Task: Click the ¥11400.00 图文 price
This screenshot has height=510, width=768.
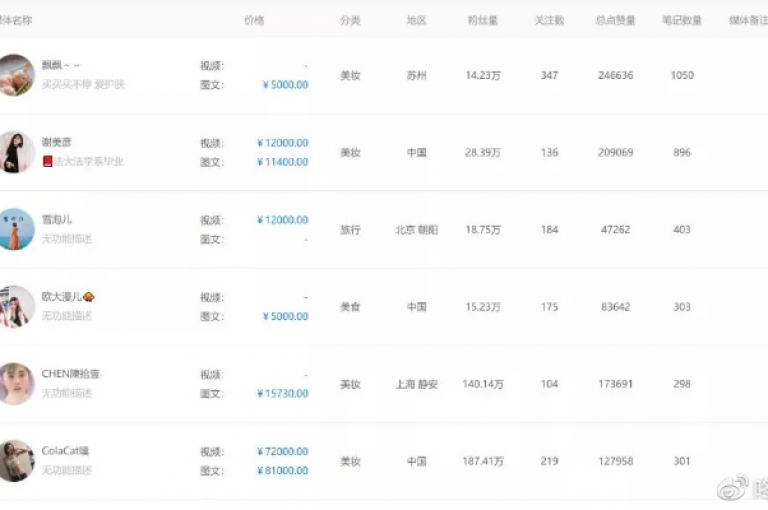Action: point(283,162)
